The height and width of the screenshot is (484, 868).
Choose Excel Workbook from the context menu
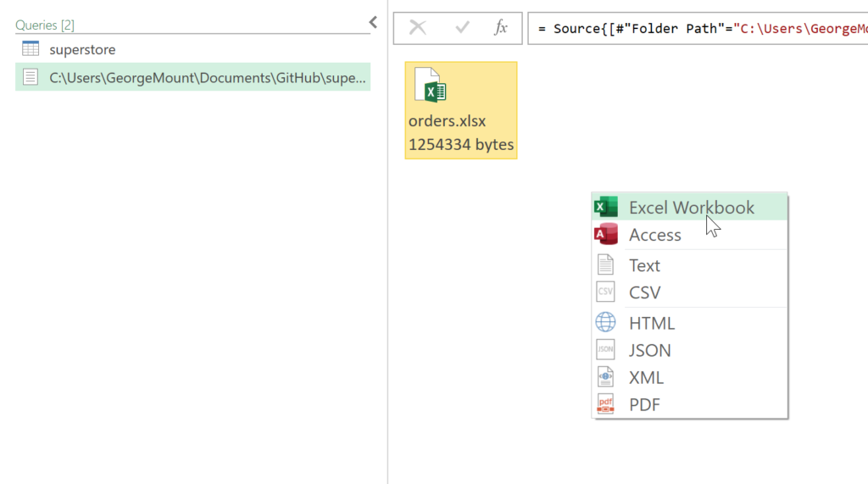pos(691,208)
